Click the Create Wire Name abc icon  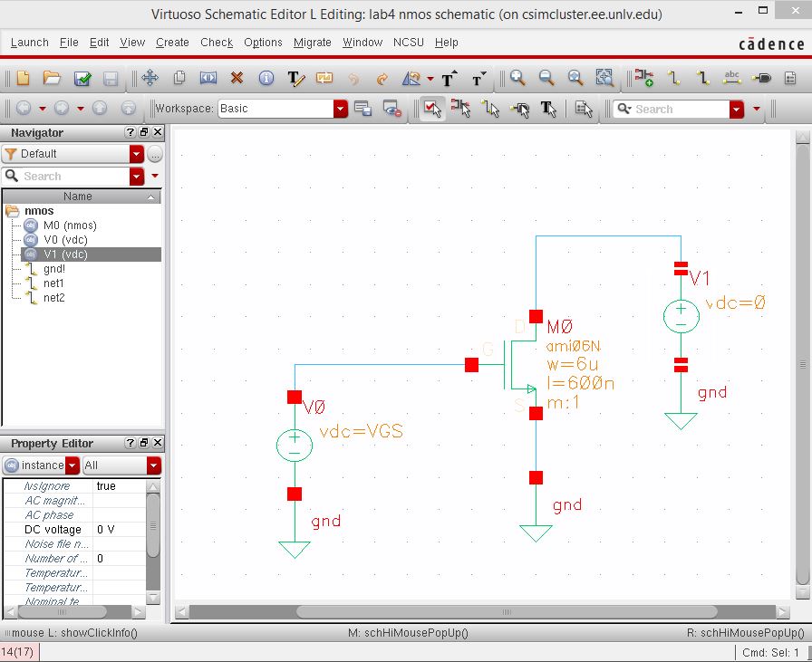(732, 79)
